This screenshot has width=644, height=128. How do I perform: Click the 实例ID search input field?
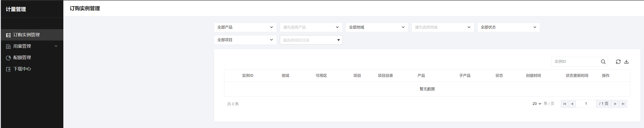click(575, 62)
